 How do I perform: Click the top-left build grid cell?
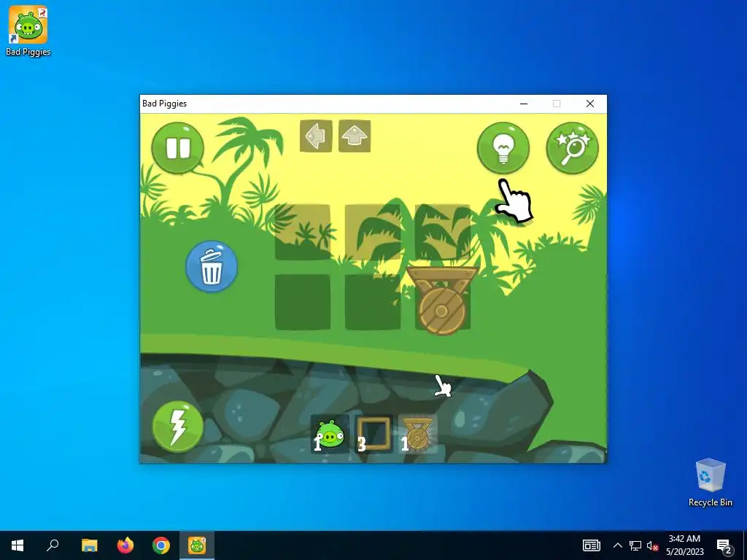[x=303, y=232]
